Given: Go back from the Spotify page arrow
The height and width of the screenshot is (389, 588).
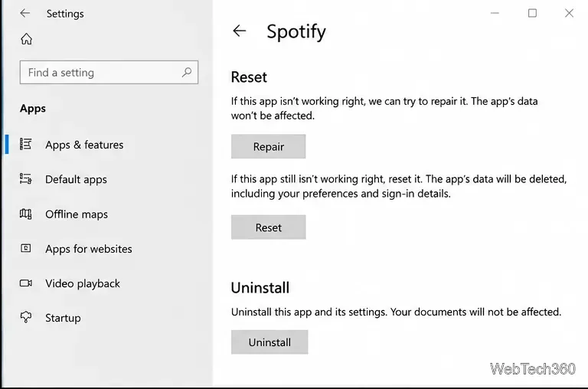Looking at the screenshot, I should coord(239,31).
